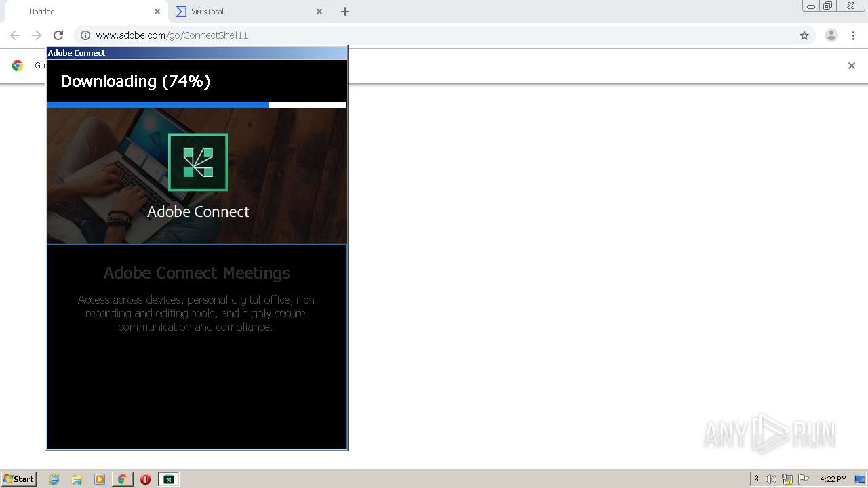Open Action Center flag icon
The image size is (868, 488).
[x=804, y=479]
